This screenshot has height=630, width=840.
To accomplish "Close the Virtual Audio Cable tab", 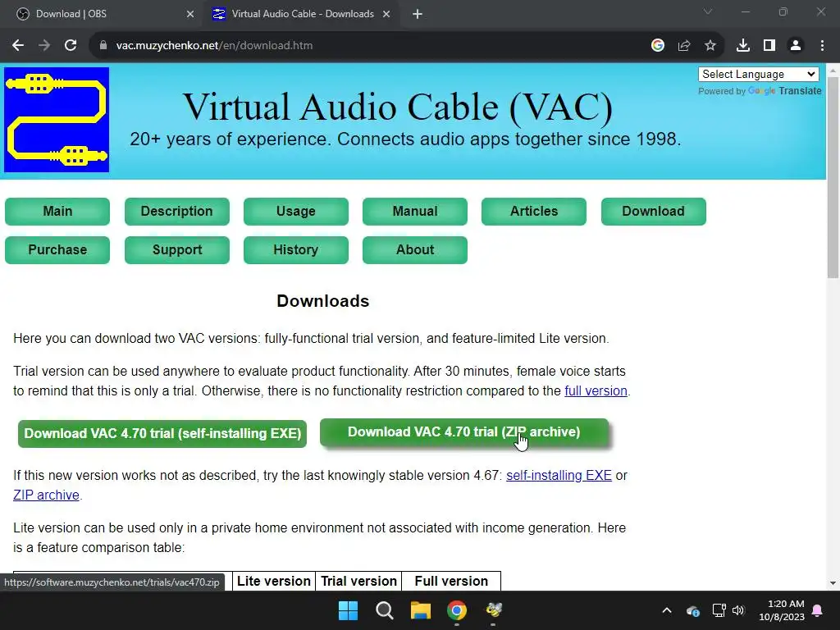I will coord(386,15).
